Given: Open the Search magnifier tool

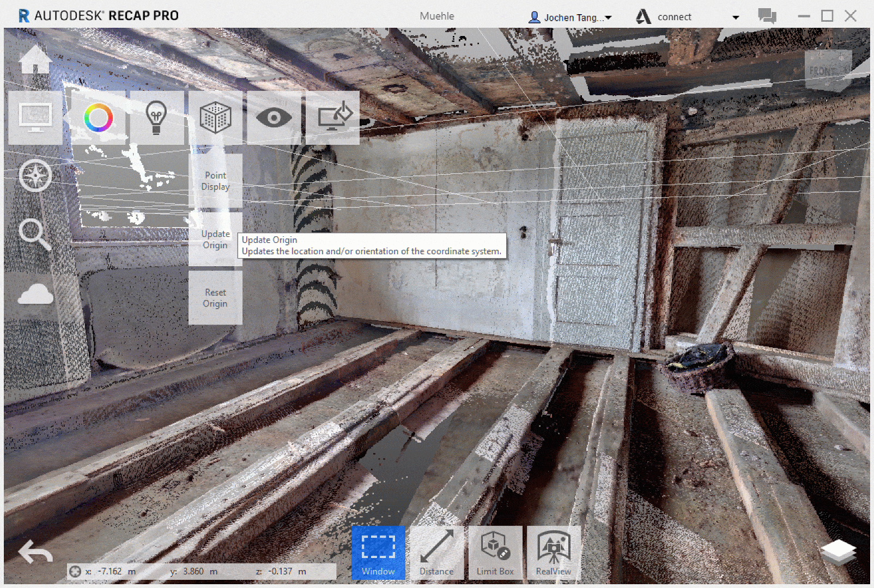Looking at the screenshot, I should tap(35, 235).
